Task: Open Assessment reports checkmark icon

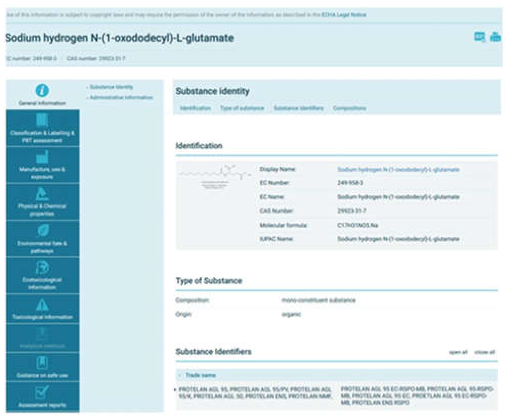Action: pyautogui.click(x=42, y=392)
